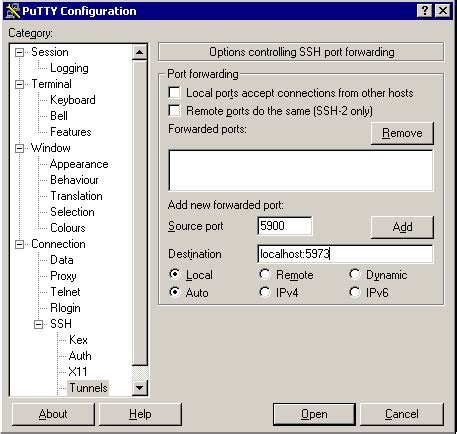Collapse the Session tree node
The height and width of the screenshot is (434, 457).
[x=20, y=52]
